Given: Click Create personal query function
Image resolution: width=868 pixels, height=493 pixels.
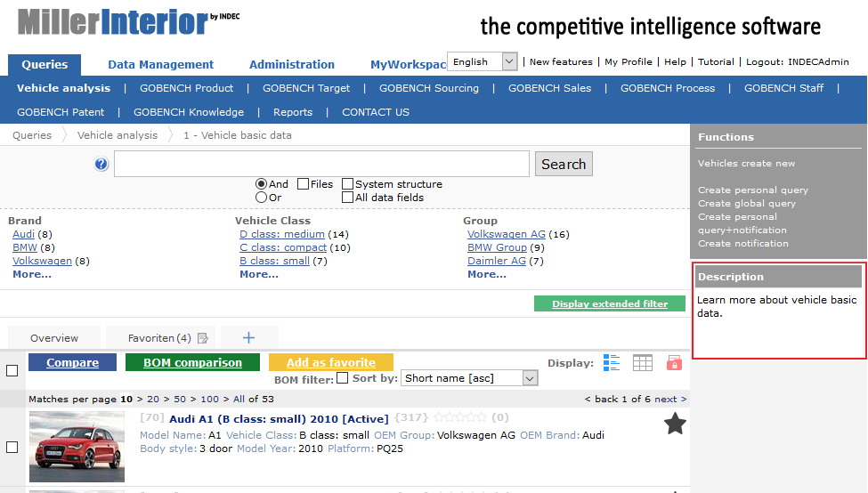Looking at the screenshot, I should coord(753,190).
